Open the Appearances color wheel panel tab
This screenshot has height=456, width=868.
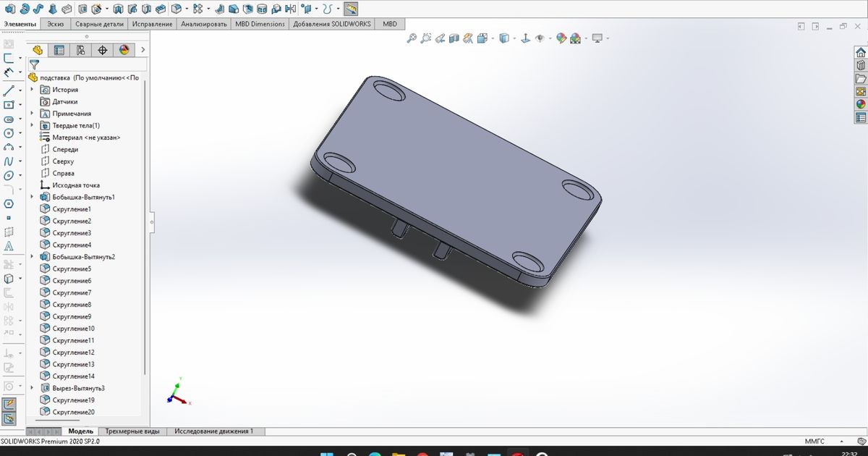[x=124, y=50]
